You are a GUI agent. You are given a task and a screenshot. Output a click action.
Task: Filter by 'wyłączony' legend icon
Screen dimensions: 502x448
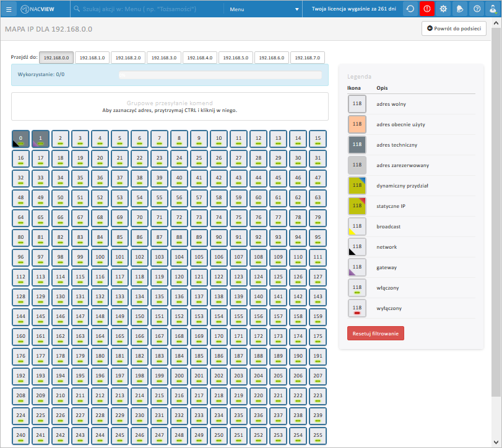coord(357,308)
